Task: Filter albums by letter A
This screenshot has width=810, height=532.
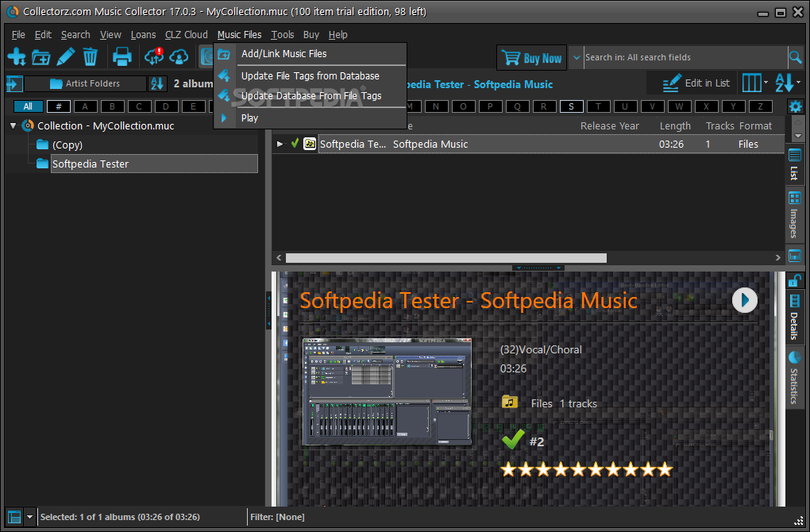Action: 85,106
